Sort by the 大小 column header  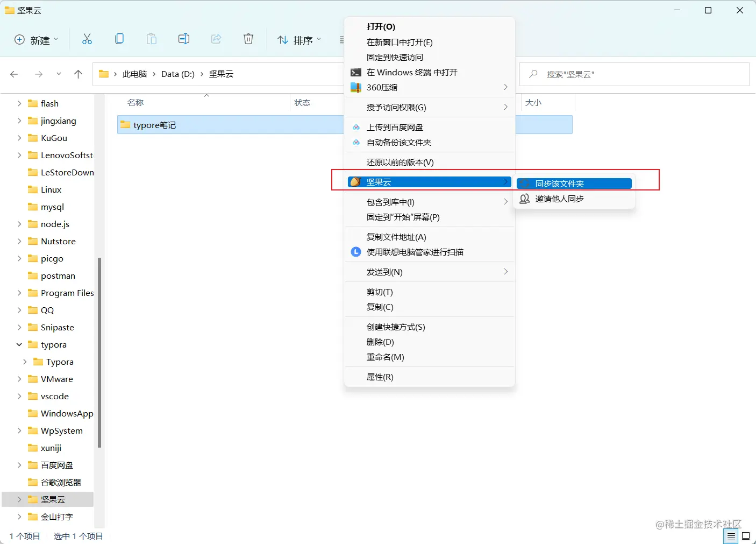tap(533, 102)
